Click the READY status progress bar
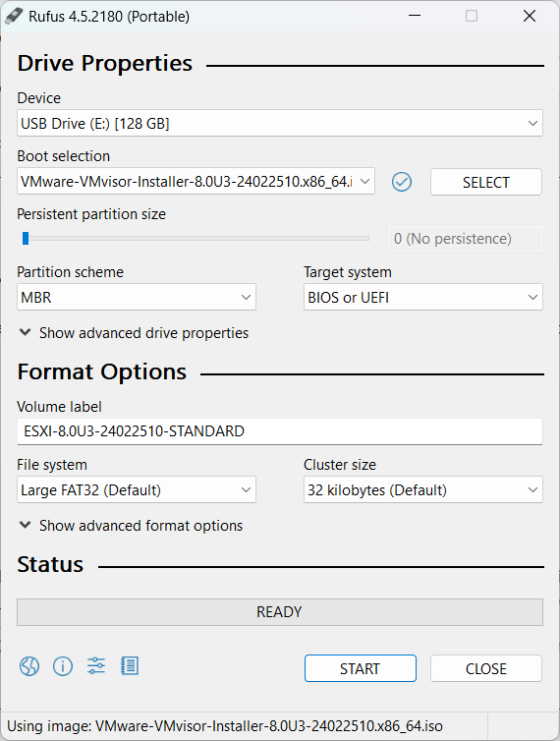560x741 pixels. [x=280, y=612]
